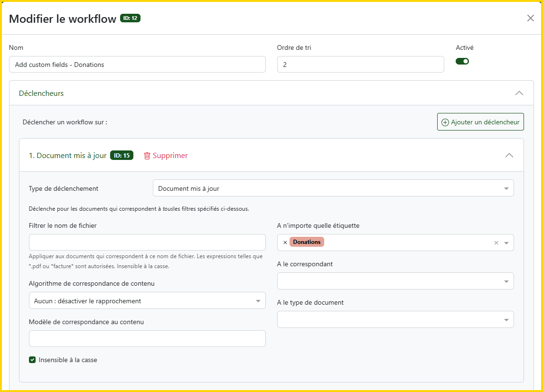Toggle the Activé switch off
543x392 pixels.
[x=462, y=61]
